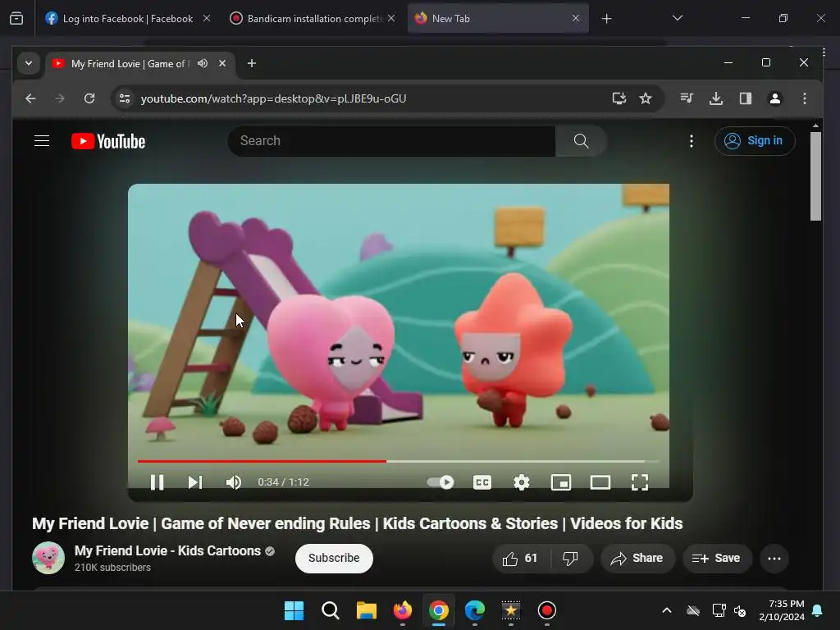Like the video with 61 likes
This screenshot has width=840, height=630.
(x=519, y=558)
